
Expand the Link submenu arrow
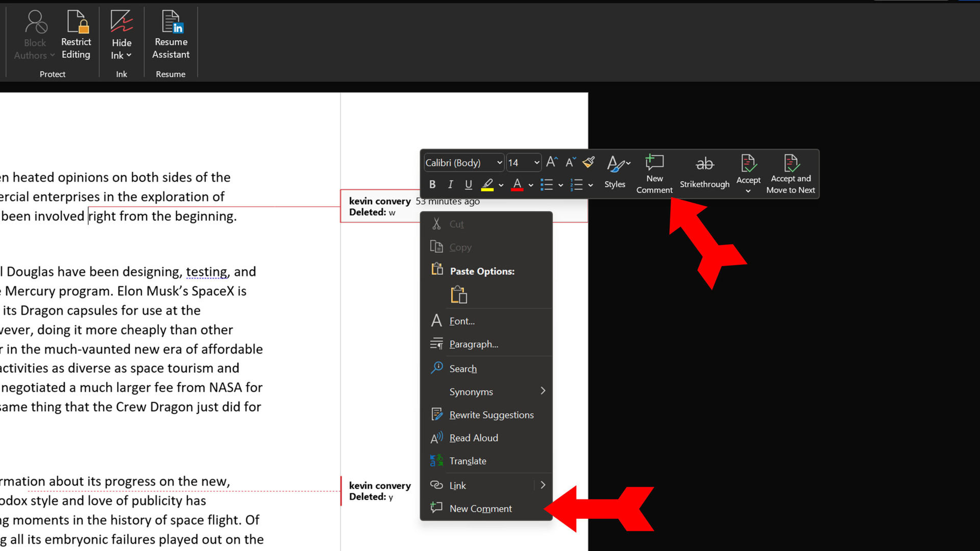click(x=544, y=485)
